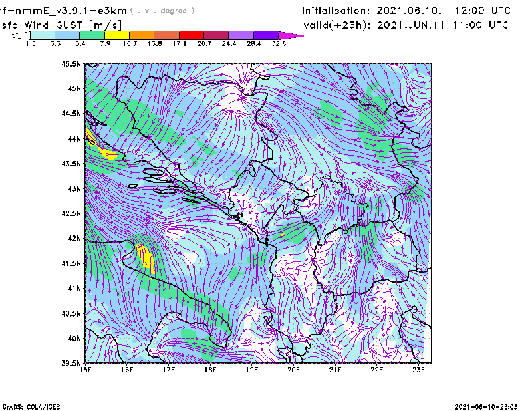This screenshot has height=411, width=532.
Task: Click legend value 13.8
Action: 155,43
